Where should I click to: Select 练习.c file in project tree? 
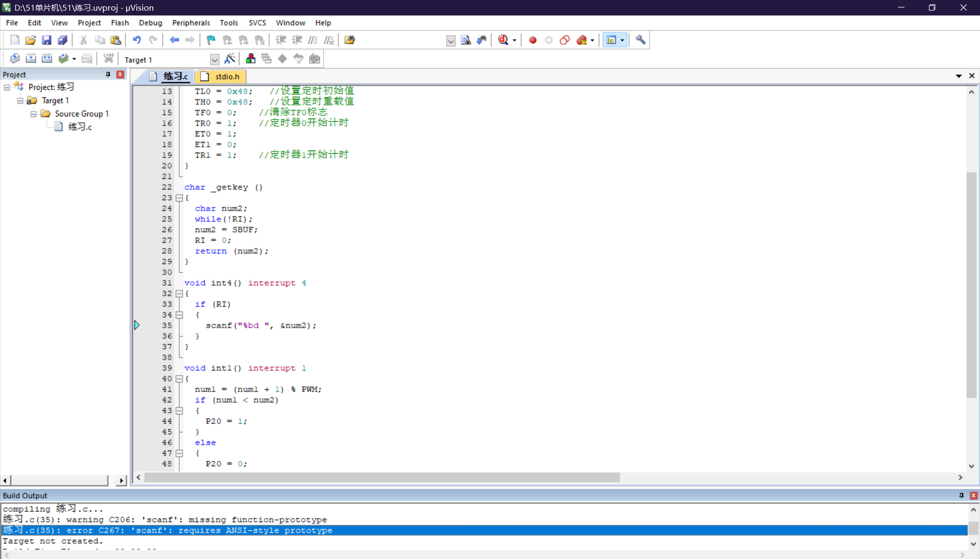click(x=80, y=127)
